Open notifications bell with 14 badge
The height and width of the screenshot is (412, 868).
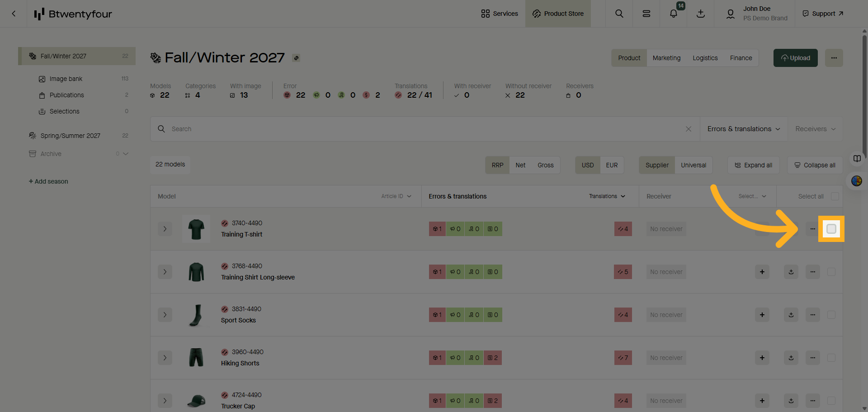(x=674, y=14)
